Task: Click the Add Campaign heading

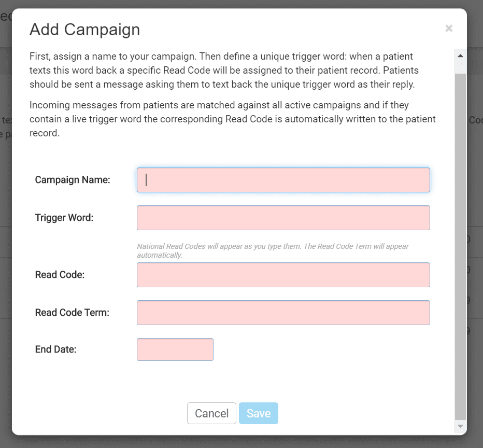Action: pos(84,30)
